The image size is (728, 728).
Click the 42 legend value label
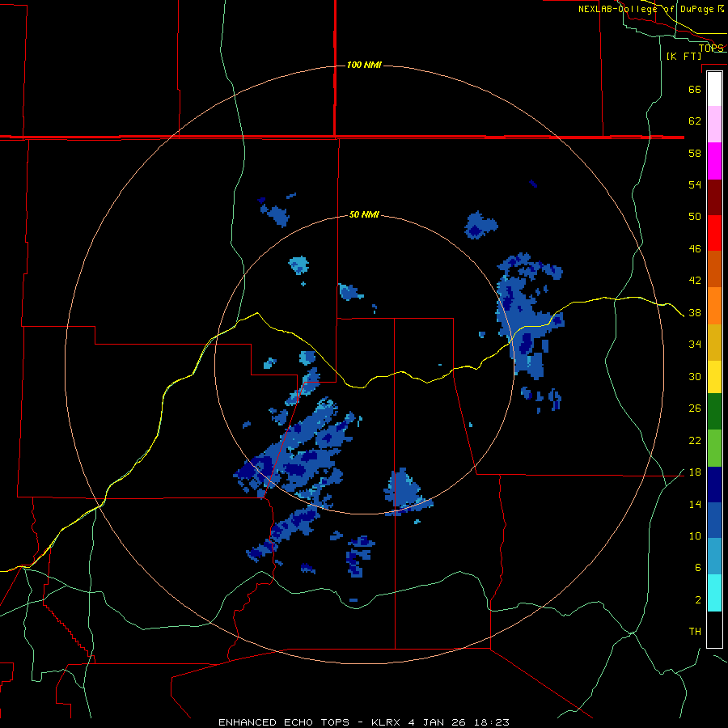tap(695, 280)
